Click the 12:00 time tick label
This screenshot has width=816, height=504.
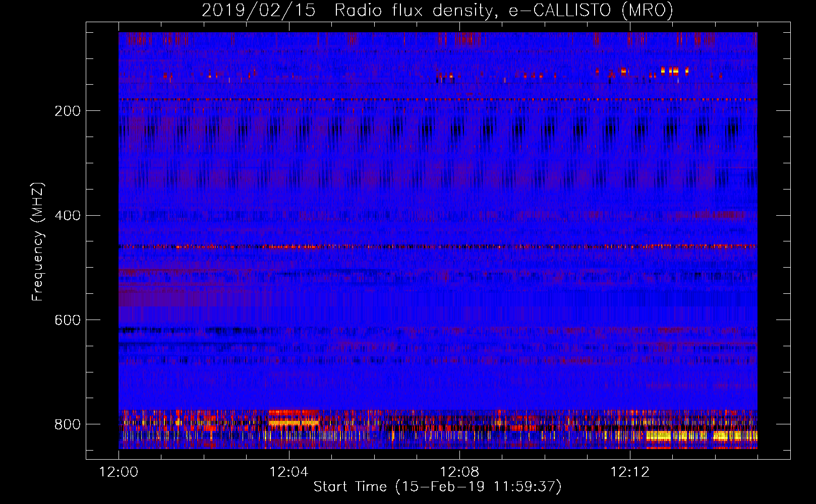[119, 472]
